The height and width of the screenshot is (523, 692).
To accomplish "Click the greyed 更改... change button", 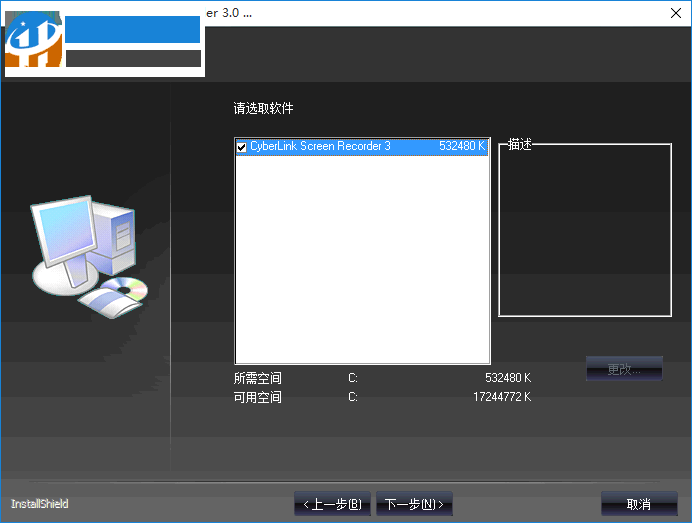I will [x=624, y=369].
